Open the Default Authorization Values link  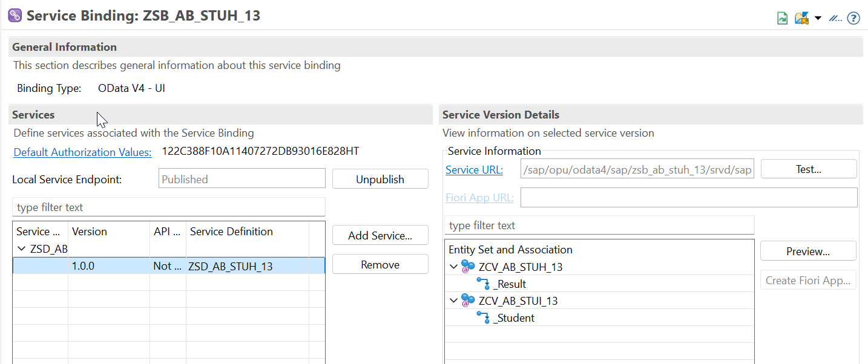tap(82, 152)
